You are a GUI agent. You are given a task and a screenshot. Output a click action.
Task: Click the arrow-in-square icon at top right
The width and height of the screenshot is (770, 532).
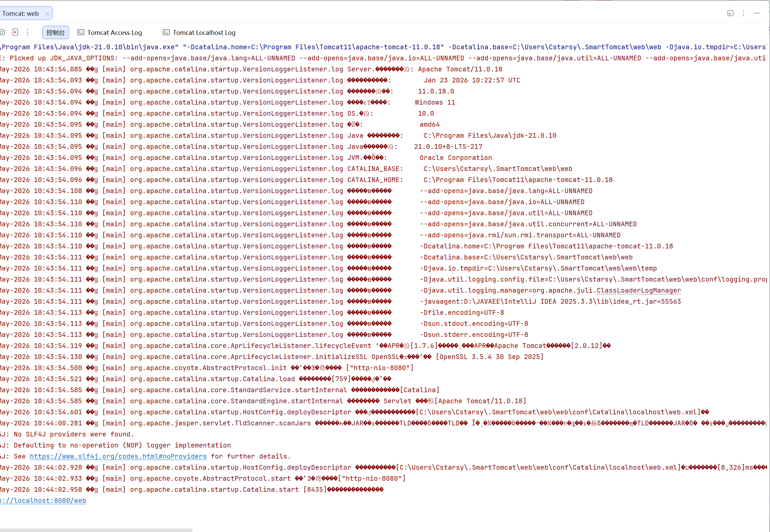[x=730, y=13]
